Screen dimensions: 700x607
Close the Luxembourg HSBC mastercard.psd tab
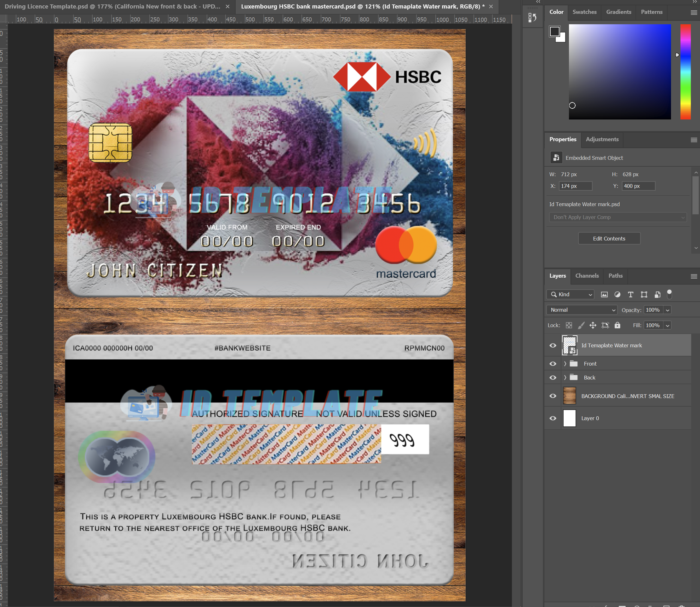[x=491, y=6]
